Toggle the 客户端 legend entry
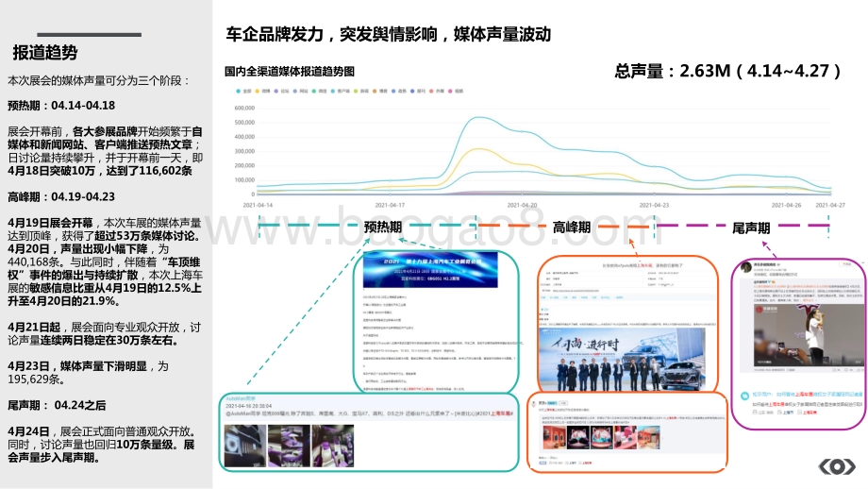 point(341,91)
